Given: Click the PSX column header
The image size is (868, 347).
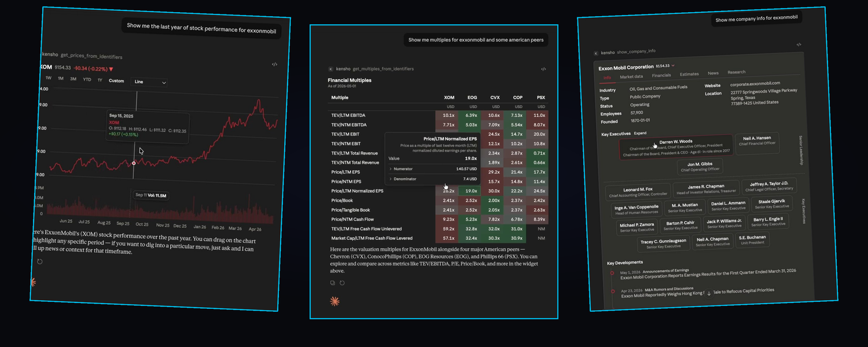Looking at the screenshot, I should pos(540,98).
